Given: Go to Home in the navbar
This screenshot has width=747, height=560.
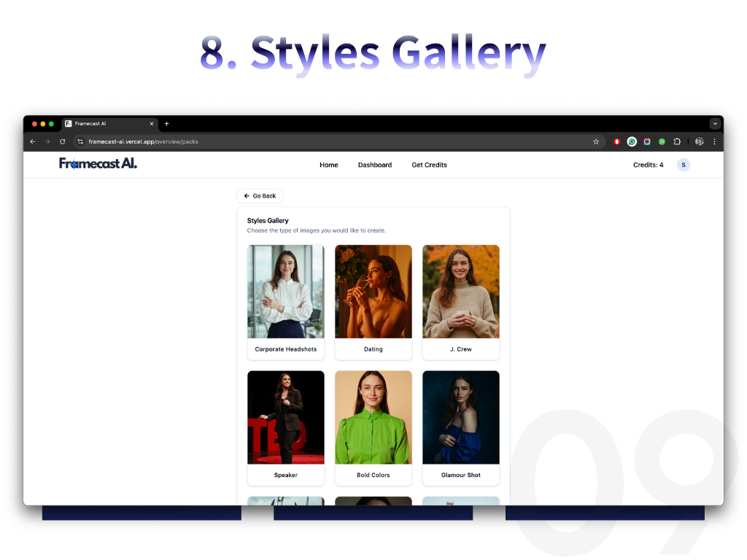Looking at the screenshot, I should [329, 165].
